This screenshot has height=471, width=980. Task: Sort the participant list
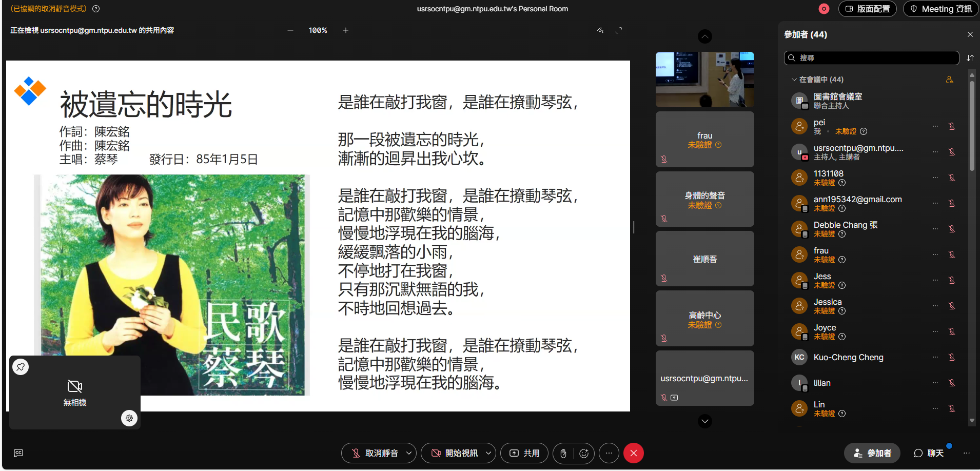click(970, 58)
